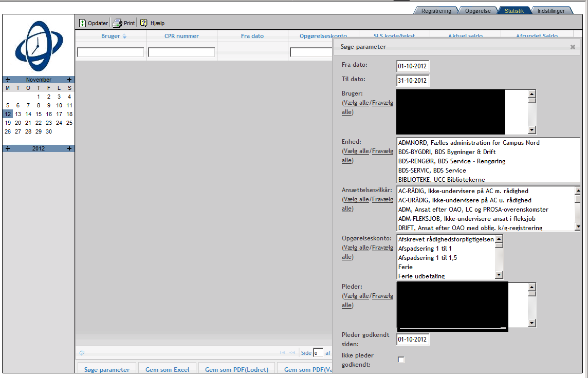Click the Opdater refresh icon
Viewport: 588px width, 378px height.
tap(82, 23)
